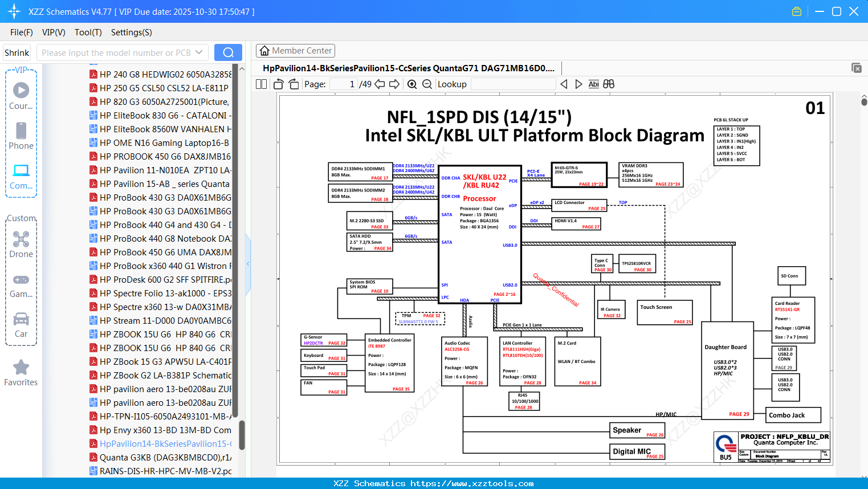Go to next page arrow
The height and width of the screenshot is (489, 868).
(394, 84)
